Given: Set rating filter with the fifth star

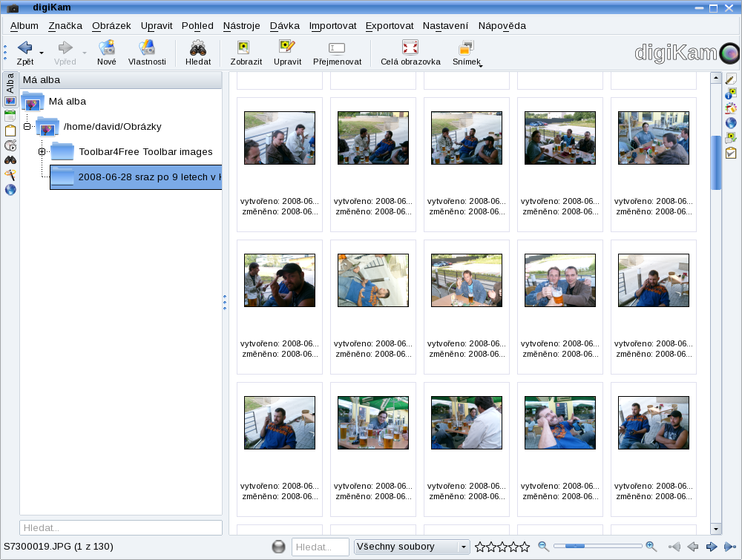Looking at the screenshot, I should pyautogui.click(x=525, y=547).
